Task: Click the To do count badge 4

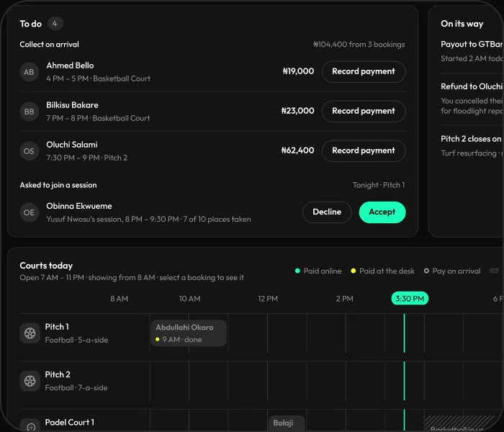Action: click(55, 24)
